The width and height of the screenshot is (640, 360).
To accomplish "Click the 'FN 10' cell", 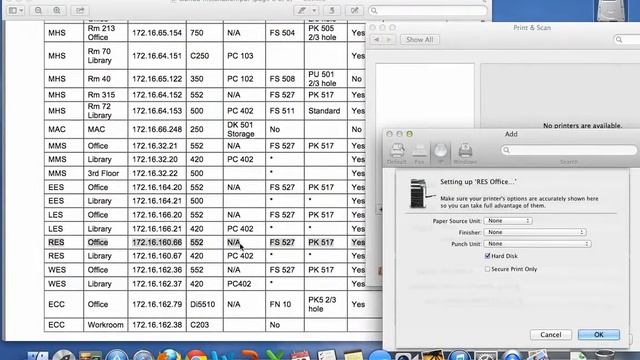I will pyautogui.click(x=284, y=304).
